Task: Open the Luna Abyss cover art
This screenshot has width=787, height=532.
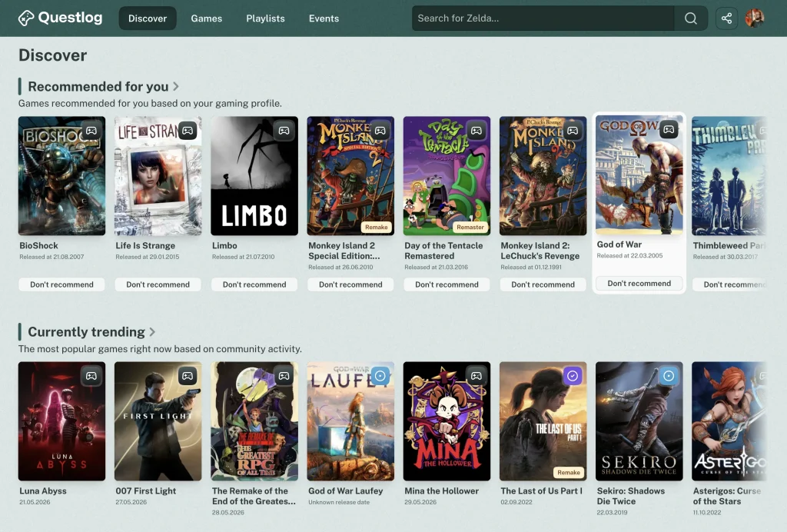Action: 61,421
